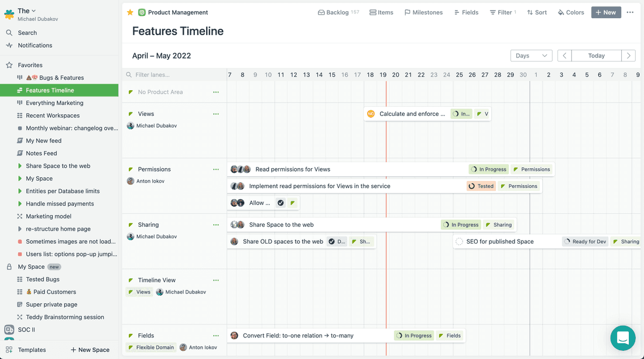Expand the Share Space to the web item

tap(20, 166)
